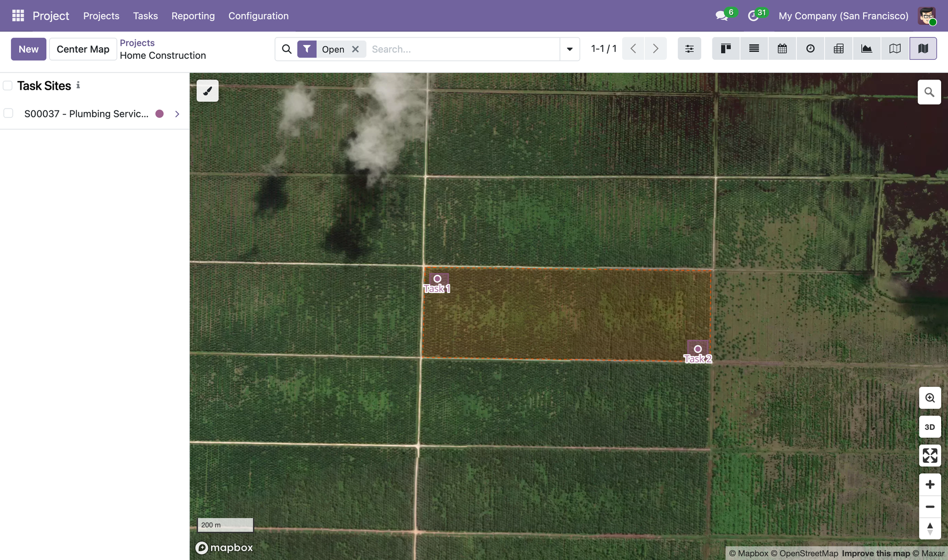Viewport: 948px width, 560px height.
Task: Open the Configuration menu
Action: 258,16
